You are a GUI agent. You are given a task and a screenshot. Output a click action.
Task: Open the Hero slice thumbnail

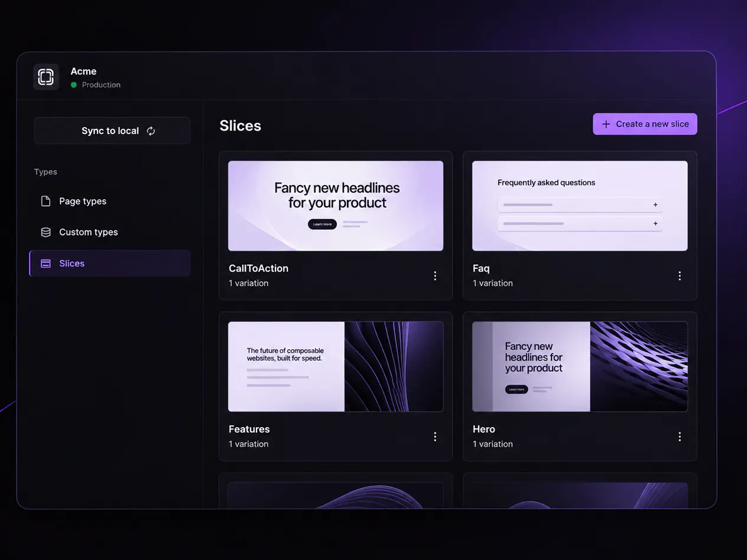pyautogui.click(x=580, y=366)
